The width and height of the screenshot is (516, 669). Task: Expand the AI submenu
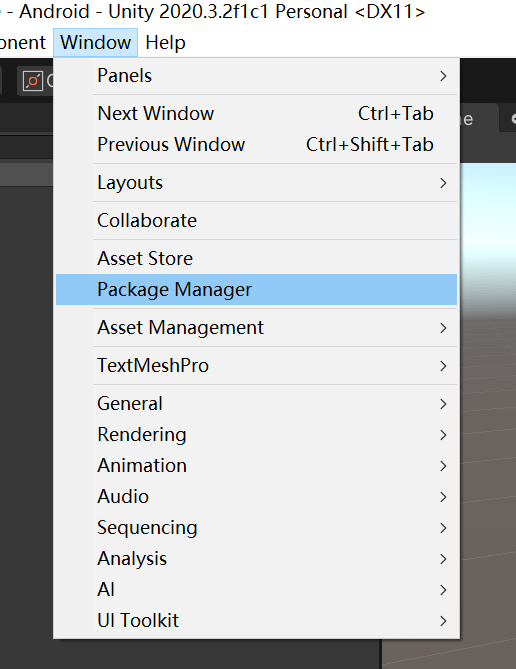tap(256, 590)
